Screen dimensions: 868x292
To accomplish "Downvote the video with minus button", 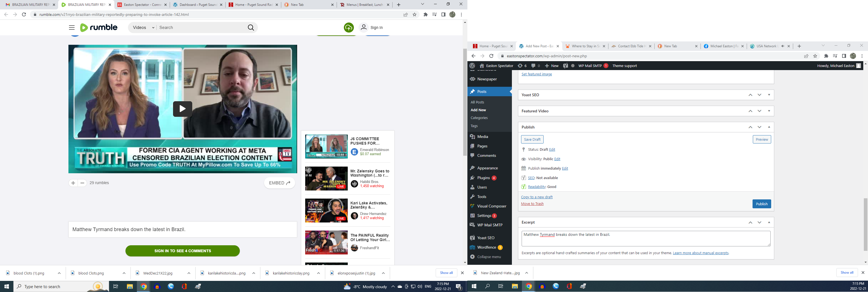I will pyautogui.click(x=82, y=183).
